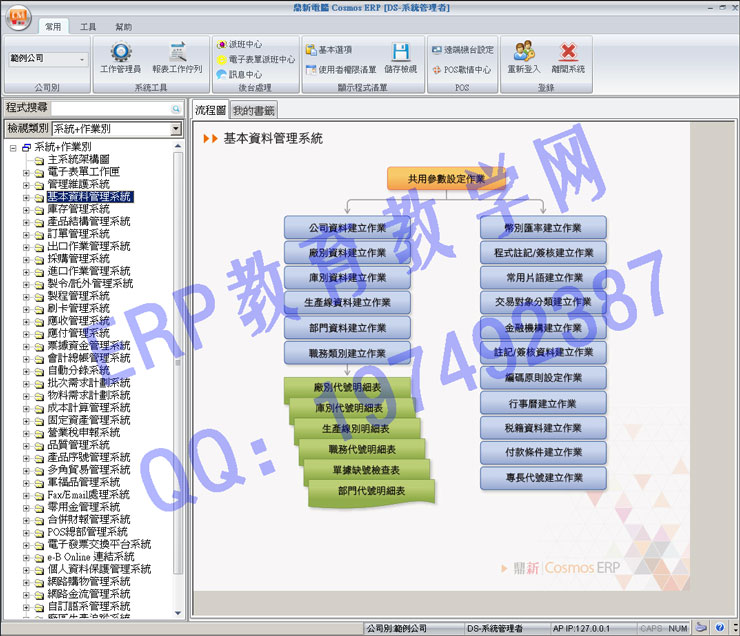Open 行事曆建立作業
The width and height of the screenshot is (740, 636).
point(543,403)
